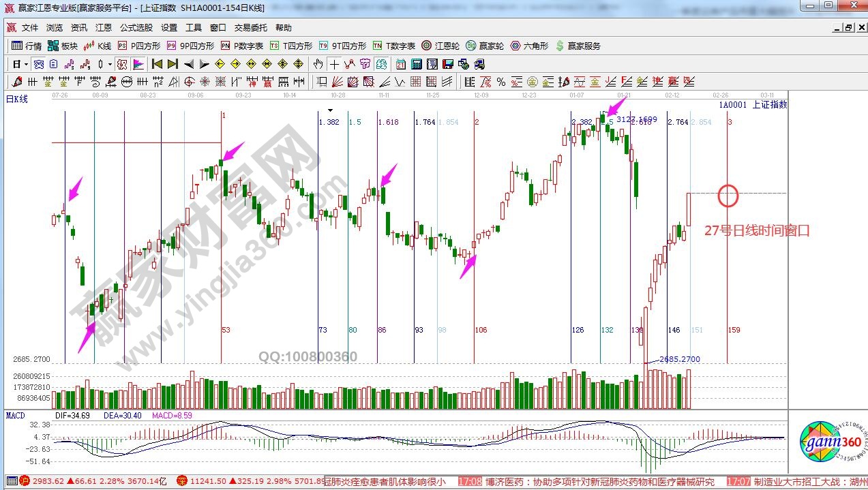Select the hand pan tool icon
Screen dimensions: 868x490
[318, 64]
